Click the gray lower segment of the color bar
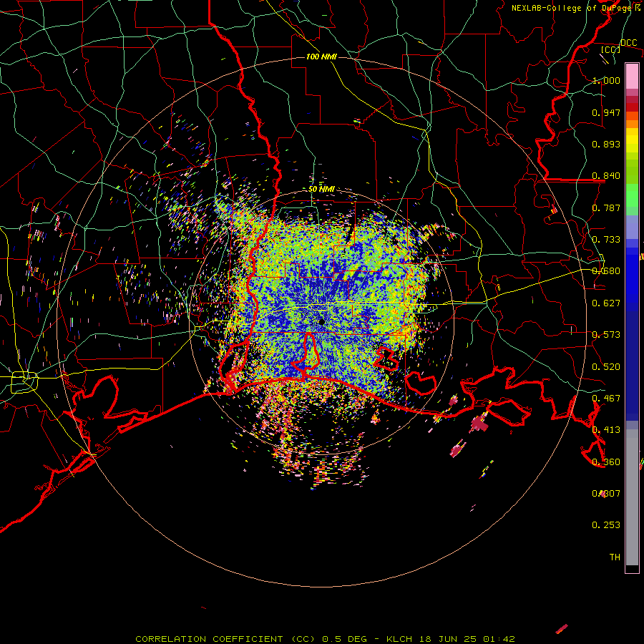The height and width of the screenshot is (644, 644). click(x=632, y=497)
